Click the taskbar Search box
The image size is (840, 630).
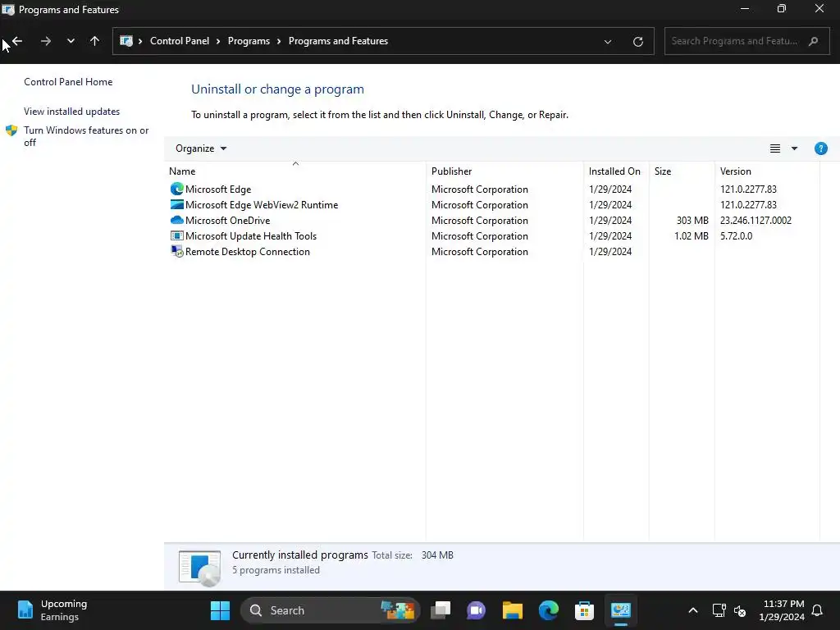click(330, 610)
